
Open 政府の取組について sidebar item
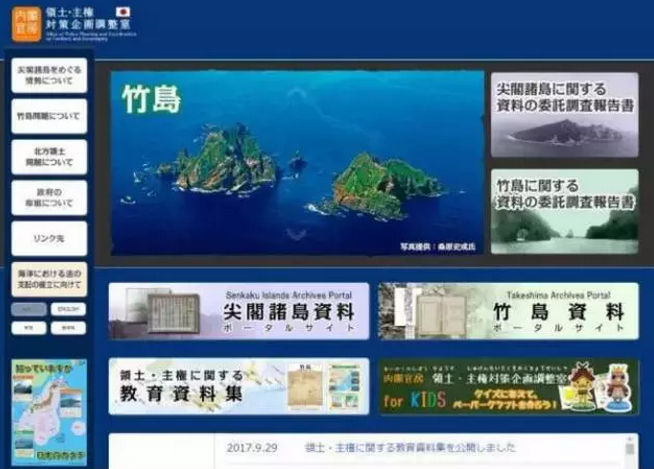(49, 198)
